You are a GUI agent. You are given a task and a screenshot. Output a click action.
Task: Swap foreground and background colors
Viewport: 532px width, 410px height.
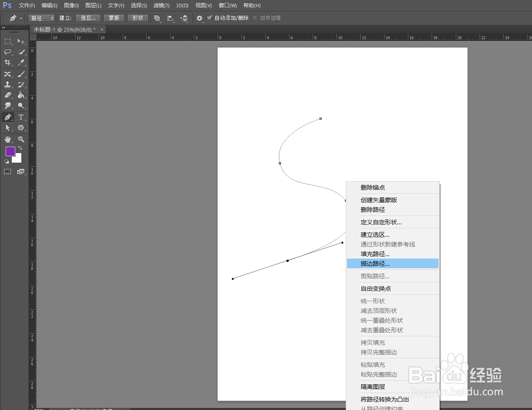pos(20,148)
